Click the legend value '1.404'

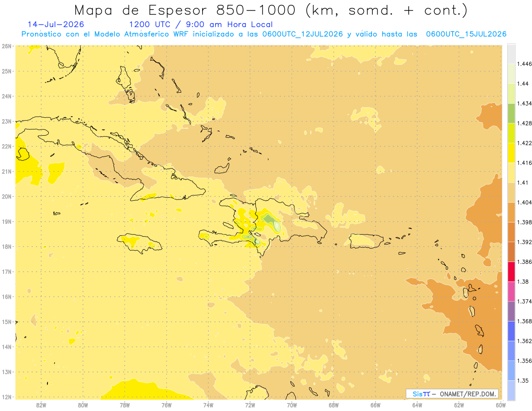click(524, 202)
